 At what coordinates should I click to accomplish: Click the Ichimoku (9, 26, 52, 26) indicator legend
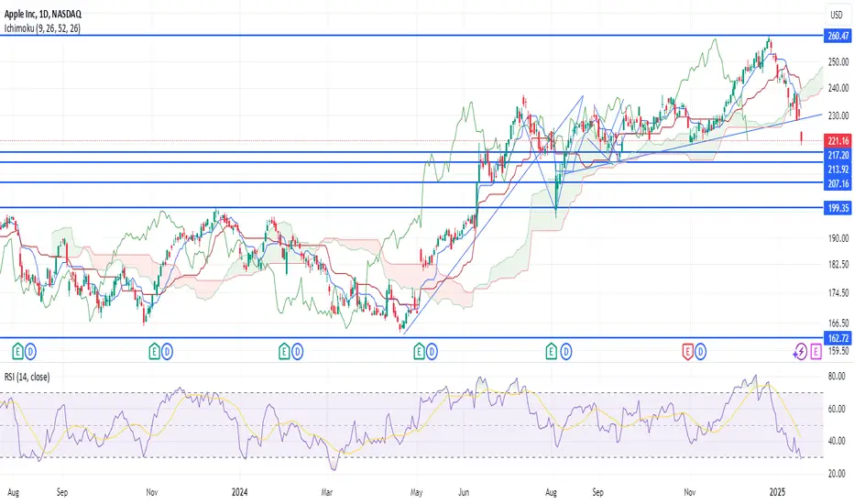coord(42,28)
